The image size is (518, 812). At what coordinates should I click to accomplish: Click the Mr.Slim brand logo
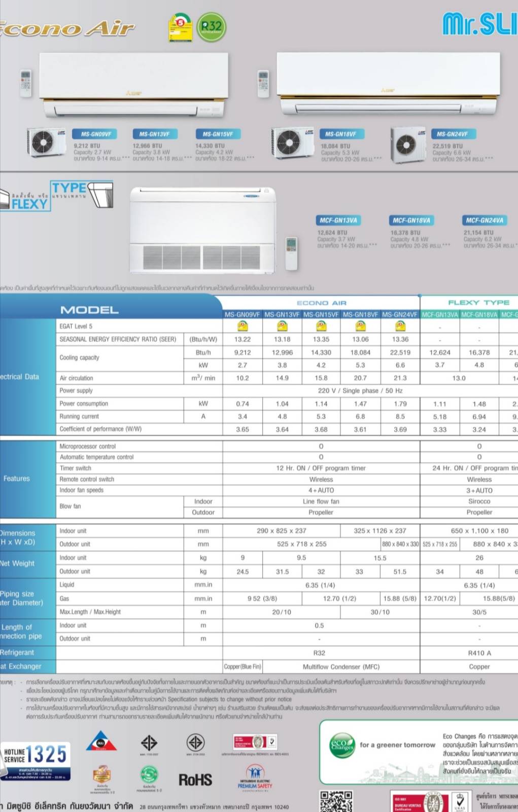point(480,24)
